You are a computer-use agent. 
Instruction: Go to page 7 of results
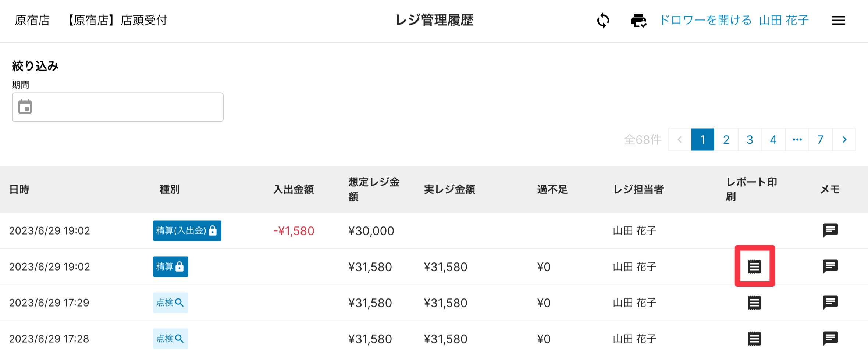pyautogui.click(x=820, y=140)
